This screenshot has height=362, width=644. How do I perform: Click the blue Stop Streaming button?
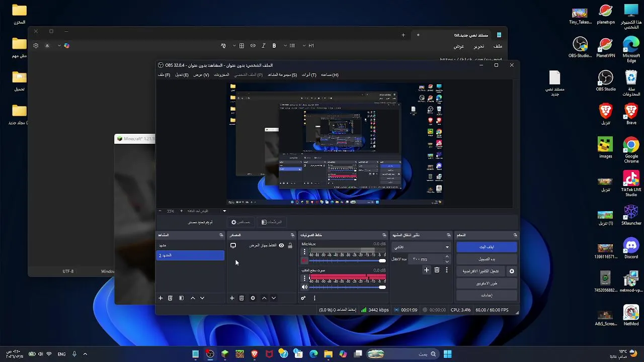tap(487, 247)
